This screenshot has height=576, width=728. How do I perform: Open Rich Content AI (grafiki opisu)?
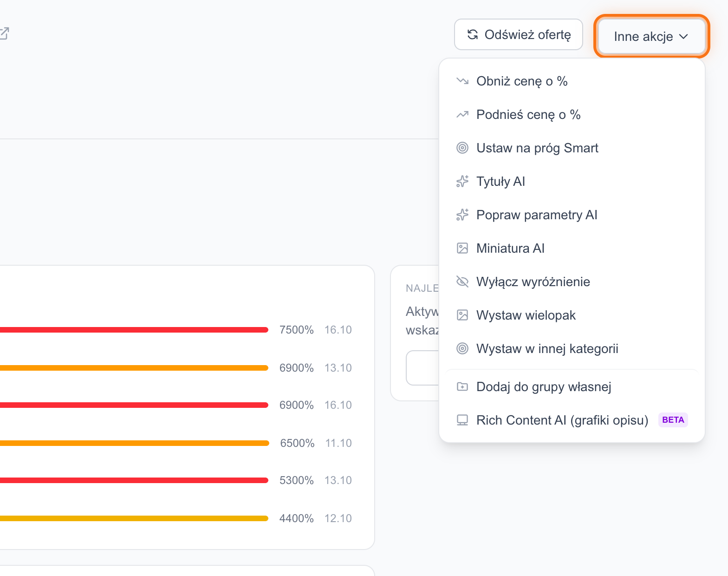pyautogui.click(x=572, y=420)
